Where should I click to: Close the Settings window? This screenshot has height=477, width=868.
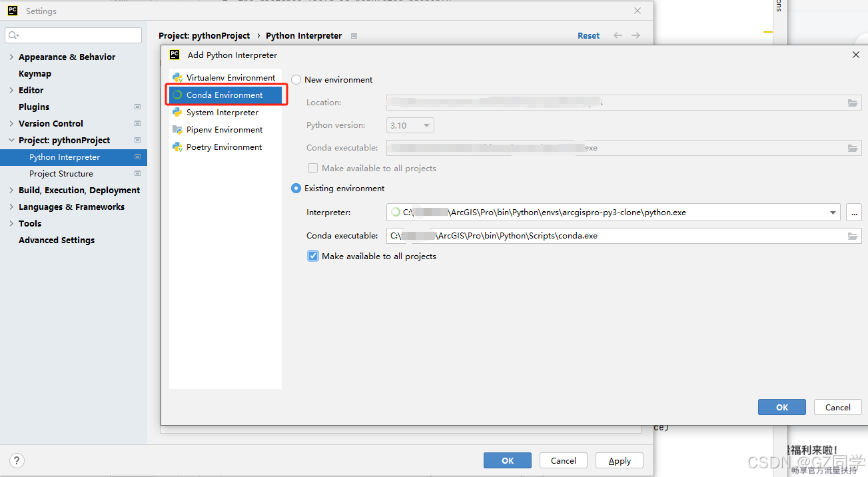pyautogui.click(x=638, y=11)
